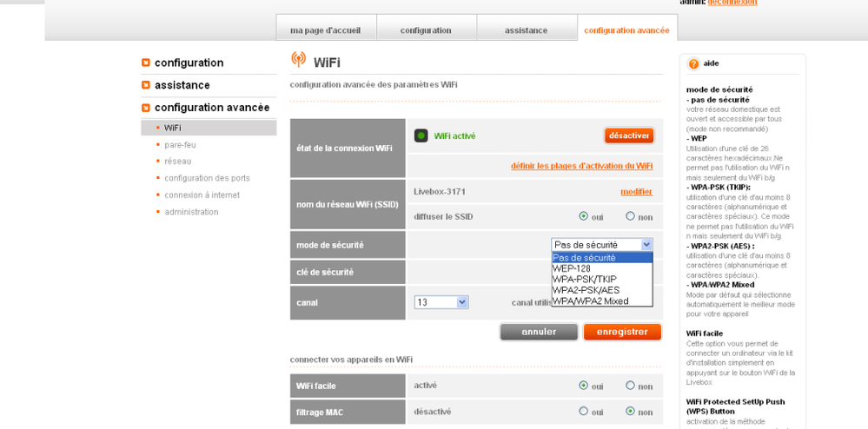Image resolution: width=868 pixels, height=429 pixels.
Task: Click the annuler button
Action: pyautogui.click(x=539, y=332)
